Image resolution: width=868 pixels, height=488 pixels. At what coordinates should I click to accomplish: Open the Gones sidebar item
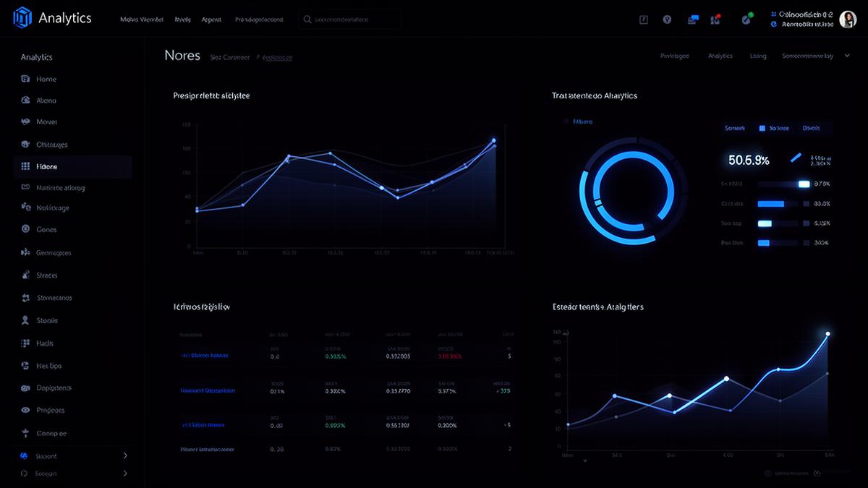[x=38, y=229]
